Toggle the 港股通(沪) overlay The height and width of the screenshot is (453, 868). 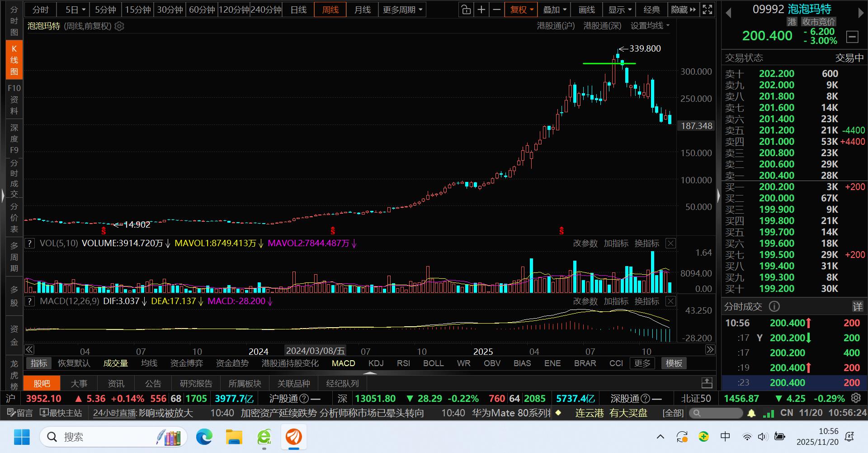[556, 26]
